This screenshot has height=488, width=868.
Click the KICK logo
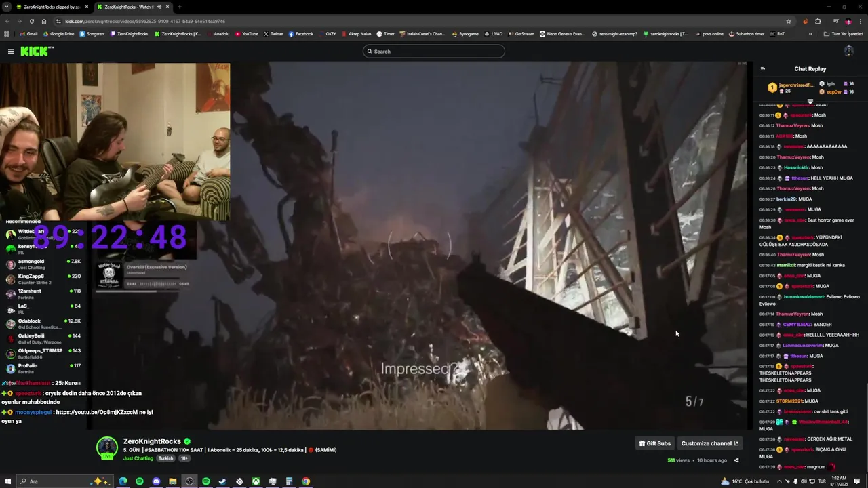point(37,52)
